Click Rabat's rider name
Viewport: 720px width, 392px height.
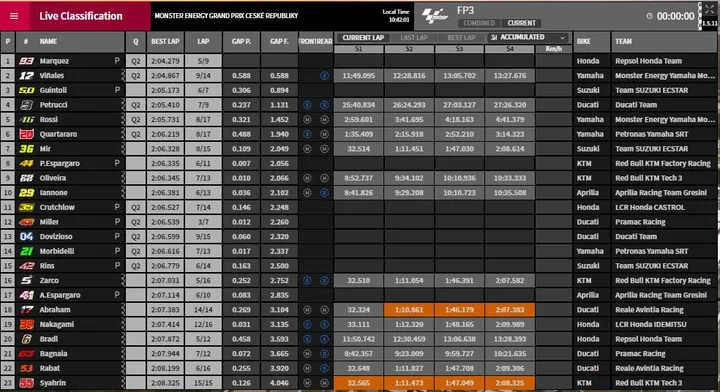pyautogui.click(x=50, y=368)
